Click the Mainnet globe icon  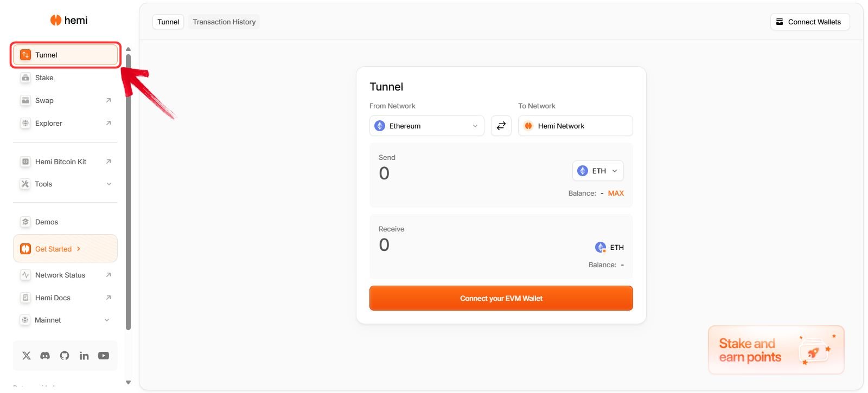25,320
